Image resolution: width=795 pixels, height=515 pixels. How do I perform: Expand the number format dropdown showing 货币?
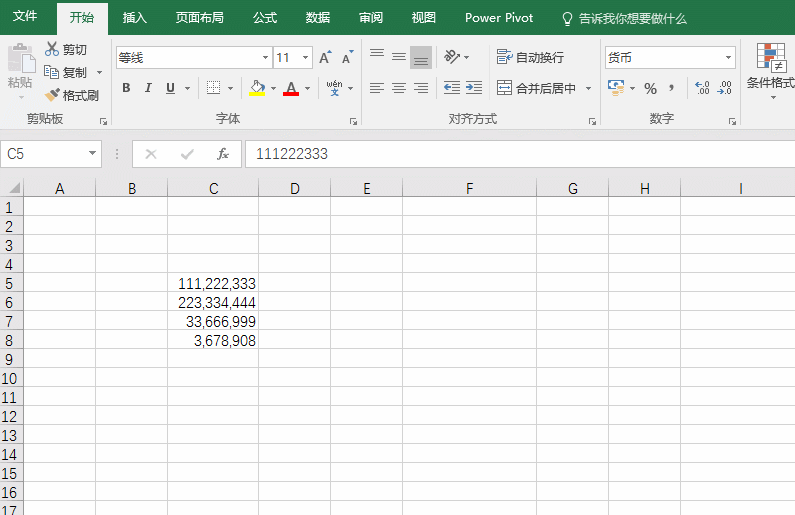click(x=728, y=58)
